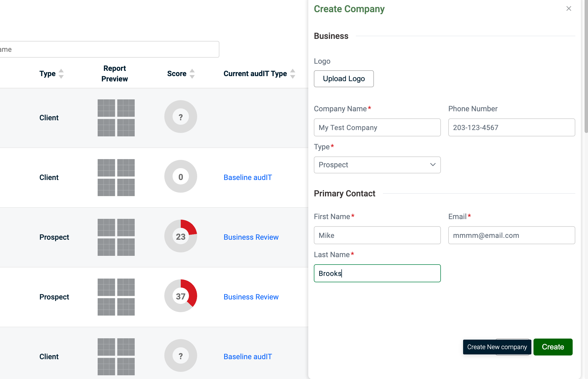Click the green Create button

553,347
